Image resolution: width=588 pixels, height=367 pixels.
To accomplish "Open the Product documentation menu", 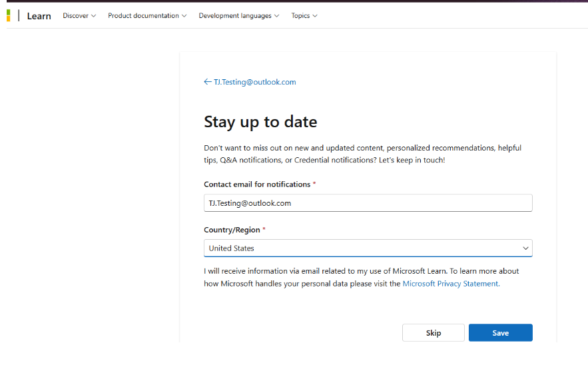I will click(x=147, y=16).
